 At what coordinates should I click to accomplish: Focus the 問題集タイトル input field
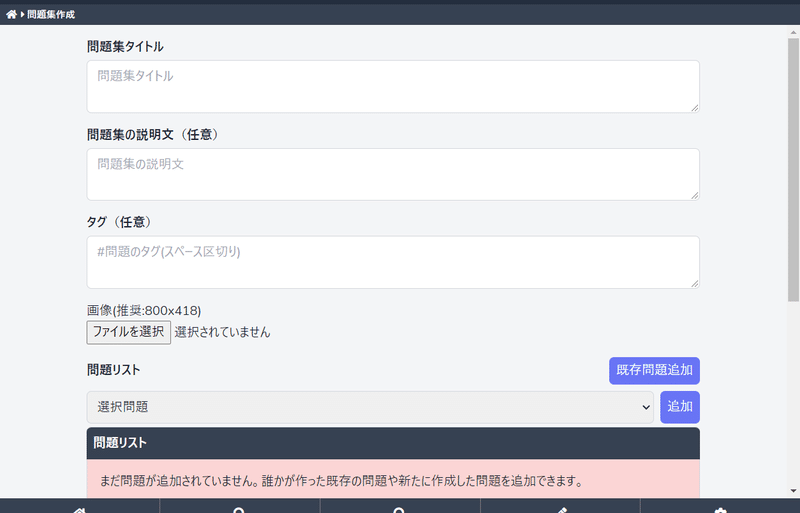[x=393, y=86]
